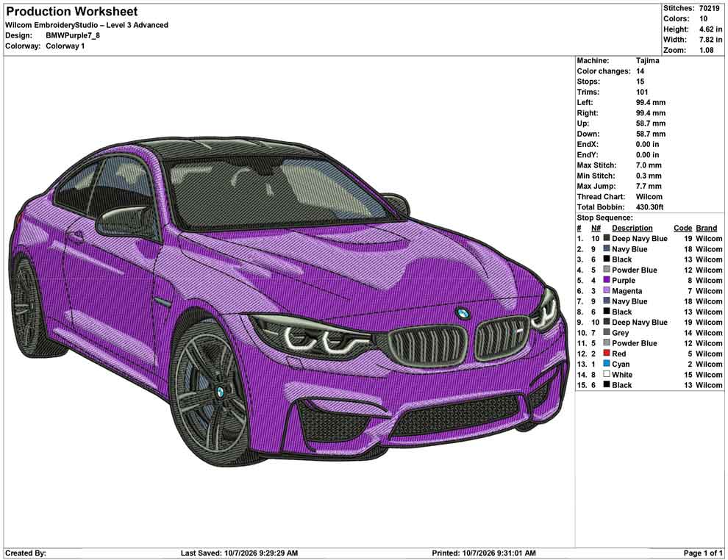Click the Width value '7.82 in'

(x=711, y=40)
